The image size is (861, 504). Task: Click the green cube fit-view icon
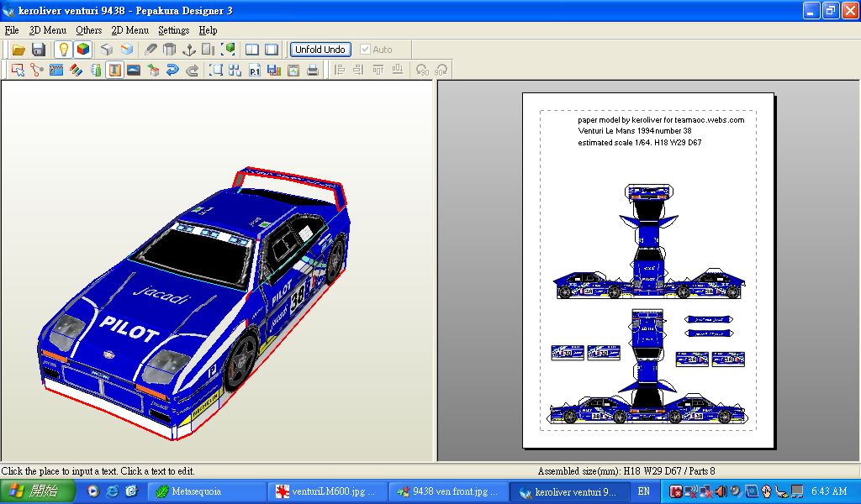[x=228, y=50]
